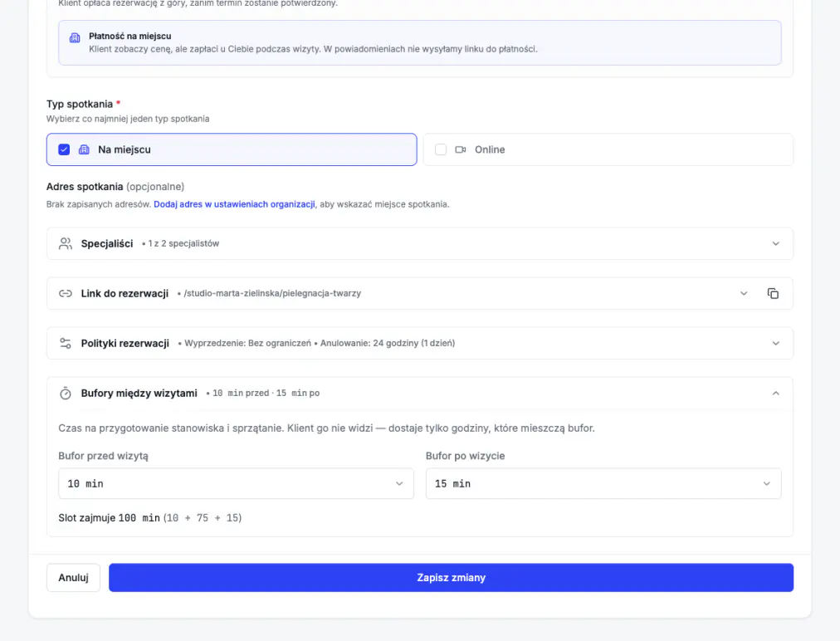This screenshot has width=840, height=641.
Task: Click the Adres spotkania label
Action: pos(85,187)
